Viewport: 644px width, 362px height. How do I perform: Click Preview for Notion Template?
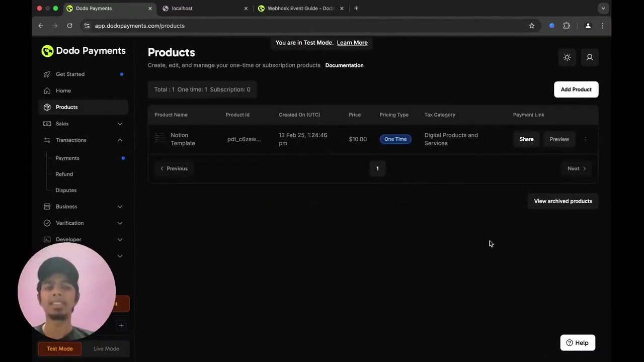coord(559,139)
